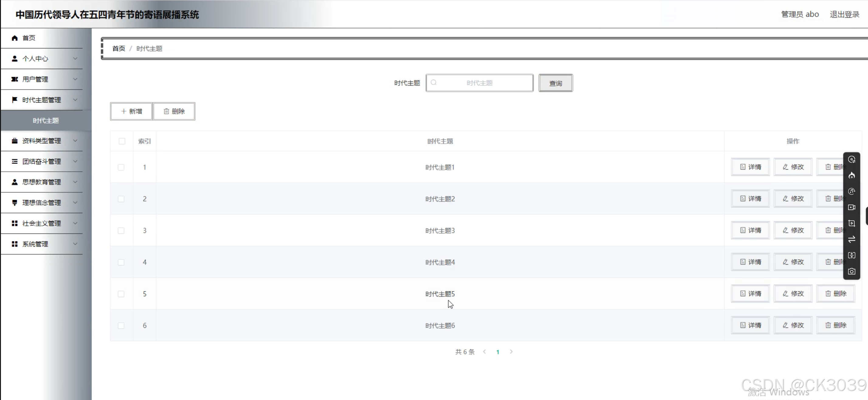Click the swap arrows icon in floating toolbar

[852, 240]
